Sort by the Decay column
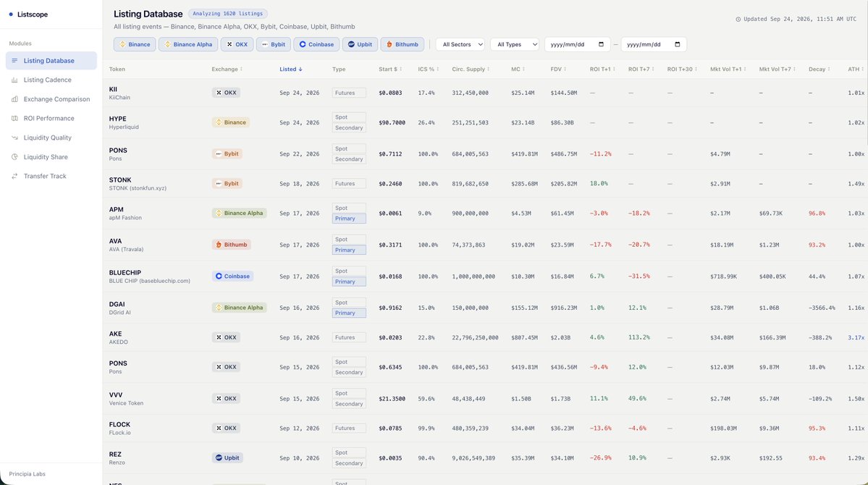The height and width of the screenshot is (485, 868). coord(819,69)
